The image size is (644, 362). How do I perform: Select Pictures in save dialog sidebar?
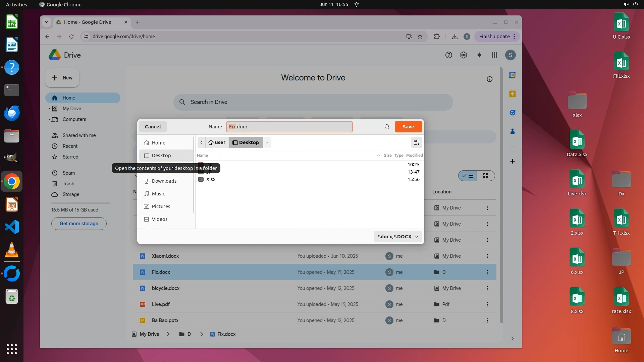pyautogui.click(x=161, y=206)
